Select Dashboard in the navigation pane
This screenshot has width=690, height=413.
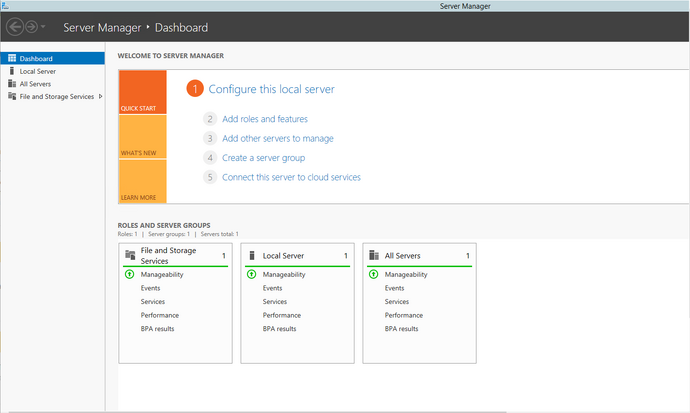coord(52,58)
